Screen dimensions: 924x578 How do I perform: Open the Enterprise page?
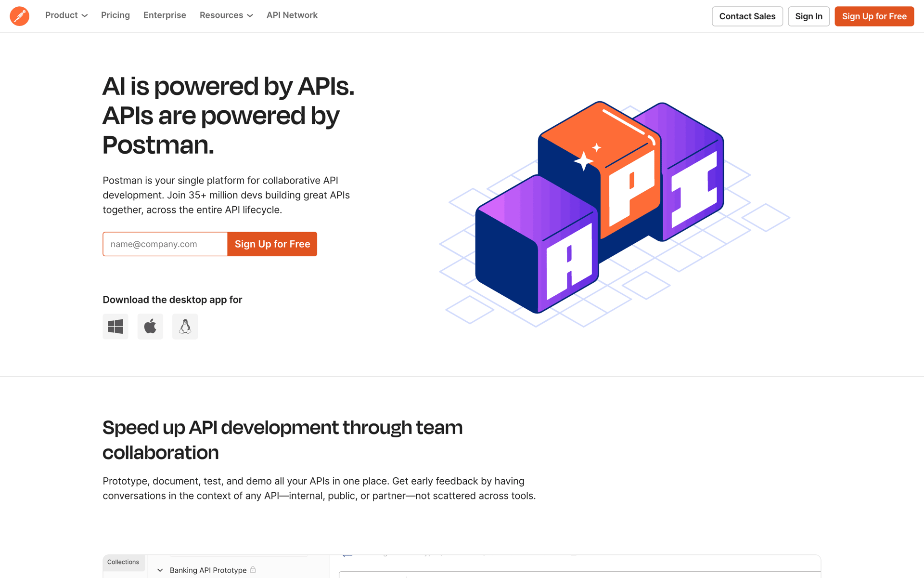coord(165,15)
